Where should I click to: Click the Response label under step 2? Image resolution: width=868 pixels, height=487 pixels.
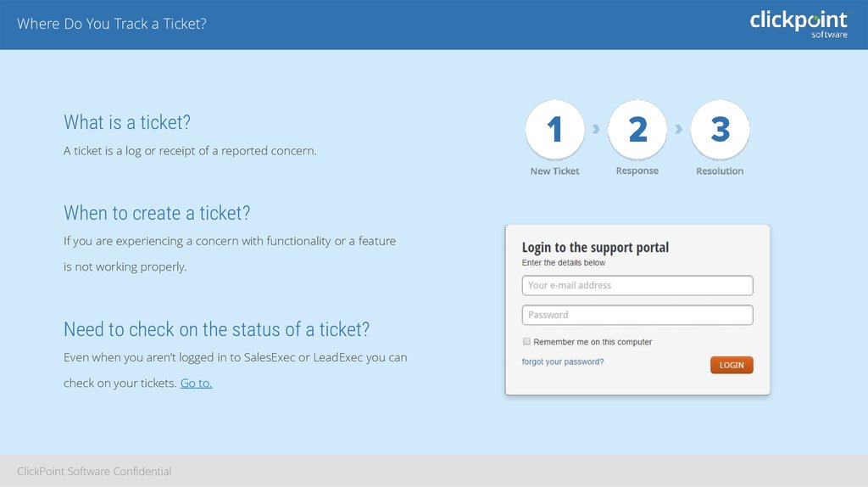click(637, 171)
